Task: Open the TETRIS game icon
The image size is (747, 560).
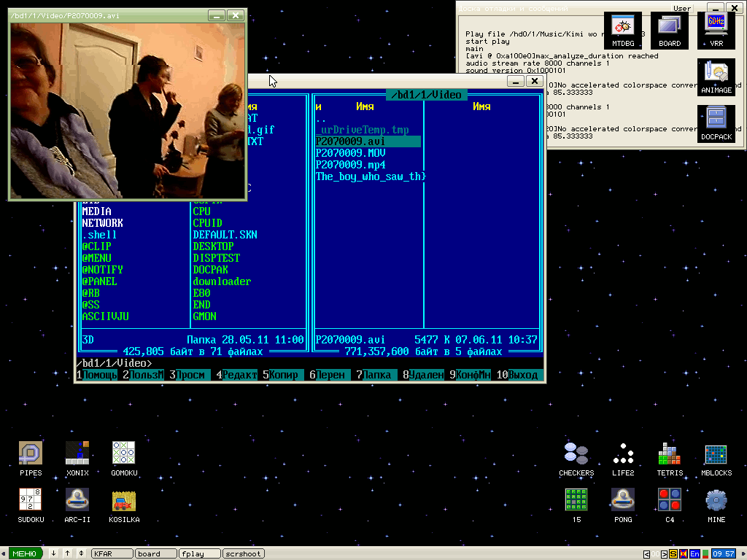Action: tap(670, 455)
